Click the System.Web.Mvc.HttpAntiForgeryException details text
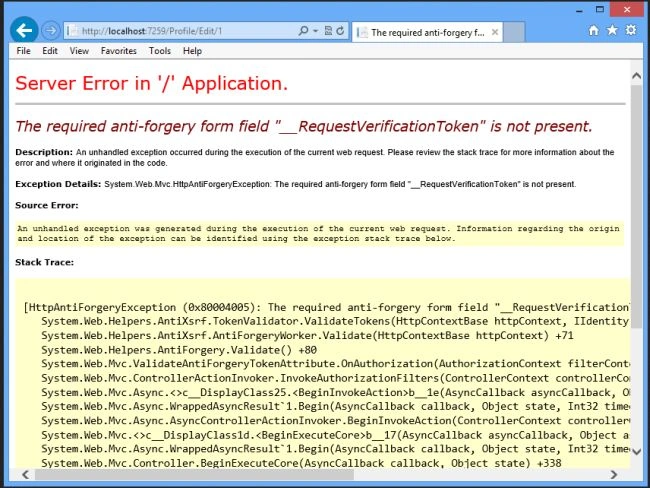The height and width of the screenshot is (488, 650). [340, 184]
